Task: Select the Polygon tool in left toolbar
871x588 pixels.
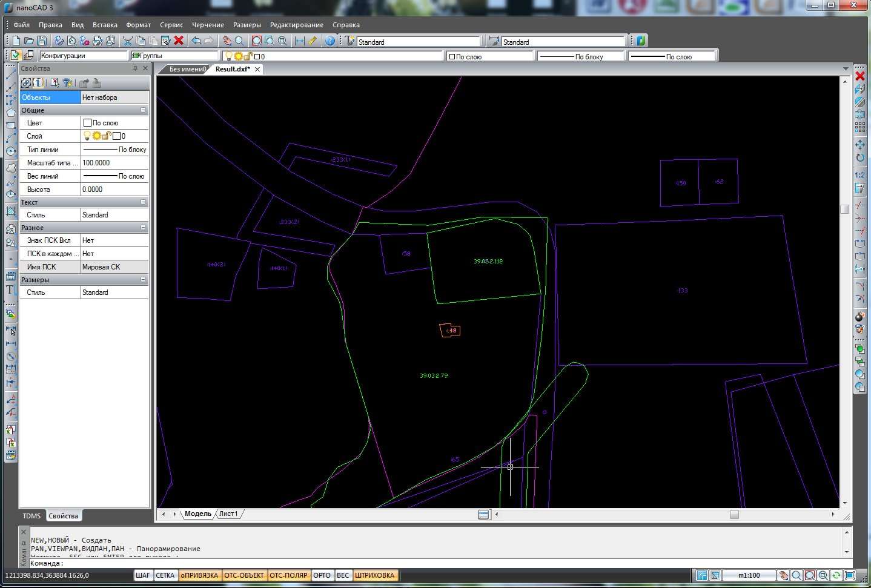Action: 11,113
